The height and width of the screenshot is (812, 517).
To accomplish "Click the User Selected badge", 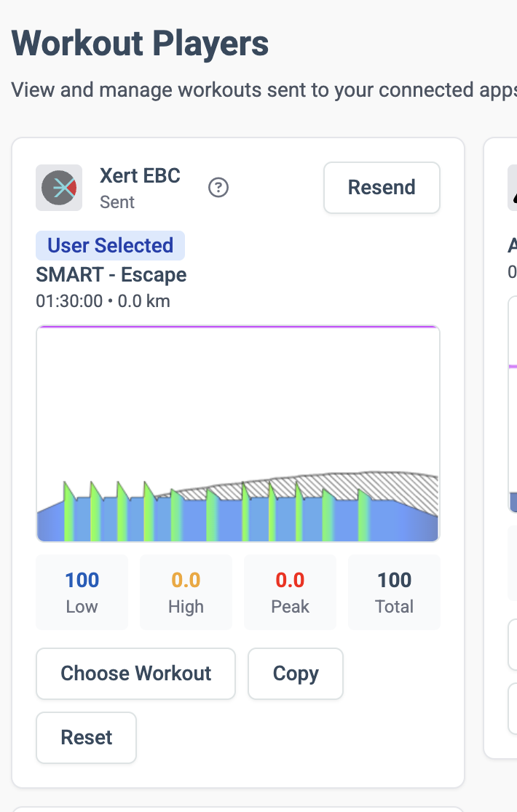I will tap(111, 246).
